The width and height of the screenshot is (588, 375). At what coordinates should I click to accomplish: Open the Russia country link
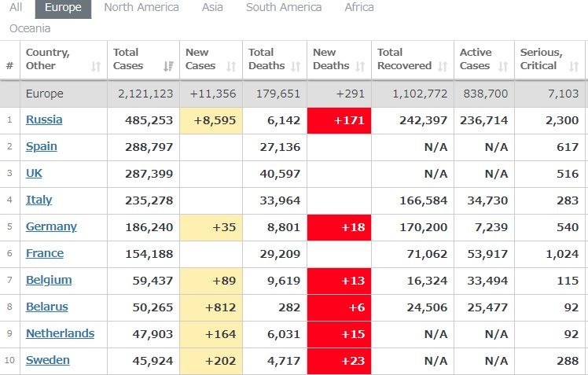tap(44, 120)
